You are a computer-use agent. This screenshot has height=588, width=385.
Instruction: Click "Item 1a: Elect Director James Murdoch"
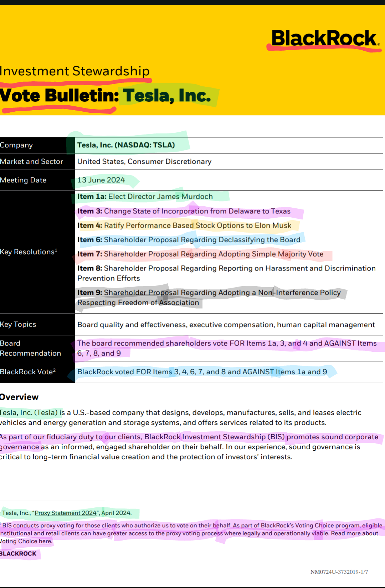[145, 197]
